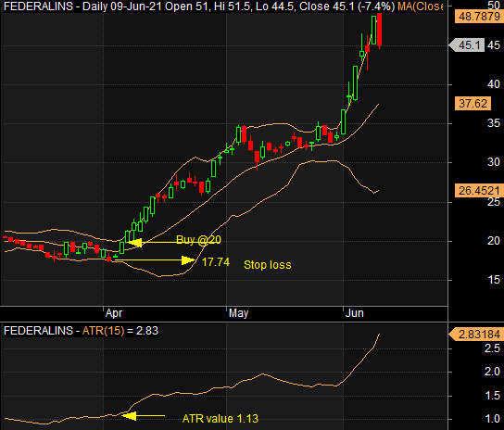Viewport: 504px width, 430px height.
Task: Click the 1.0 level on ATR axis
Action: click(x=493, y=419)
